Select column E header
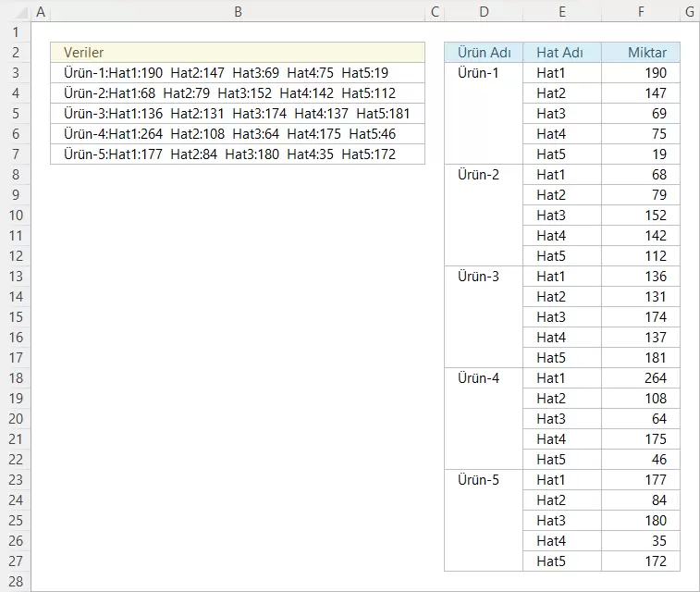700x592 pixels. coord(561,12)
